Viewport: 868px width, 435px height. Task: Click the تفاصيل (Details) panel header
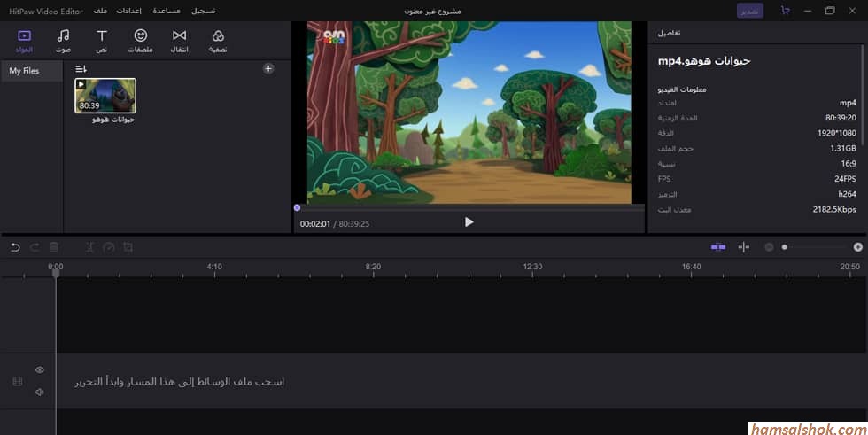click(669, 33)
